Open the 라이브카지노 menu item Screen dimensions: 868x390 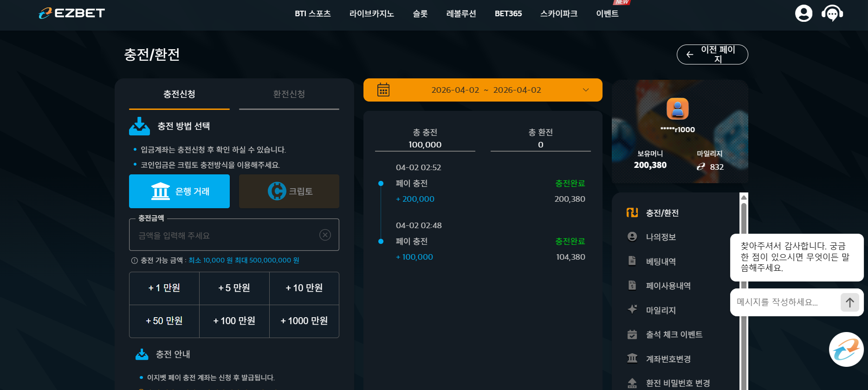coord(371,13)
